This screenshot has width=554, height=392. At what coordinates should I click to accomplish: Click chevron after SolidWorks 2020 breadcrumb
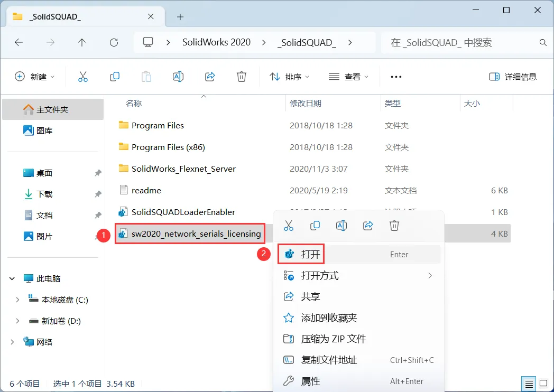pyautogui.click(x=264, y=43)
